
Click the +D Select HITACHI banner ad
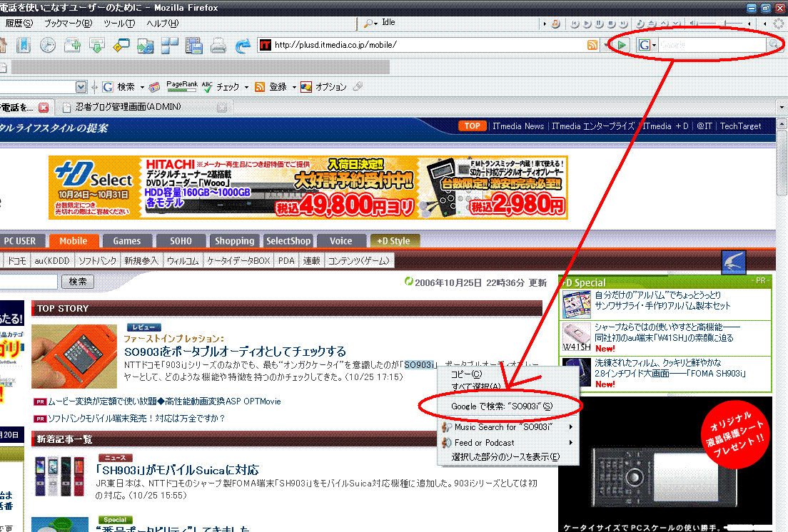pos(308,188)
